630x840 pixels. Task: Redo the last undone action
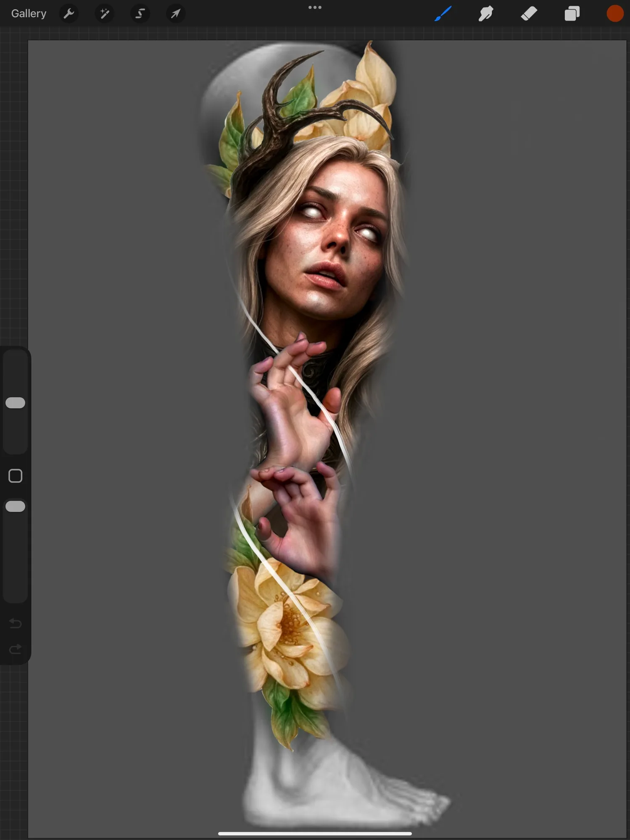[16, 650]
